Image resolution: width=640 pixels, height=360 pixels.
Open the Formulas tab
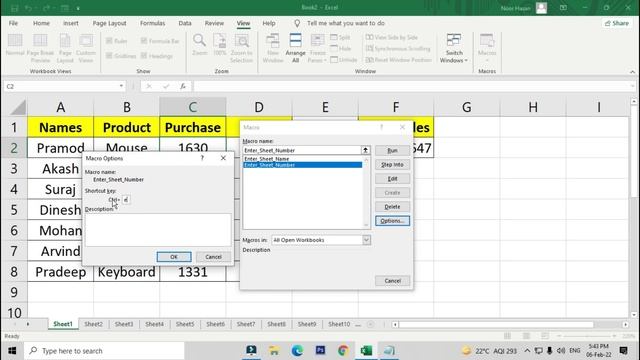click(152, 23)
